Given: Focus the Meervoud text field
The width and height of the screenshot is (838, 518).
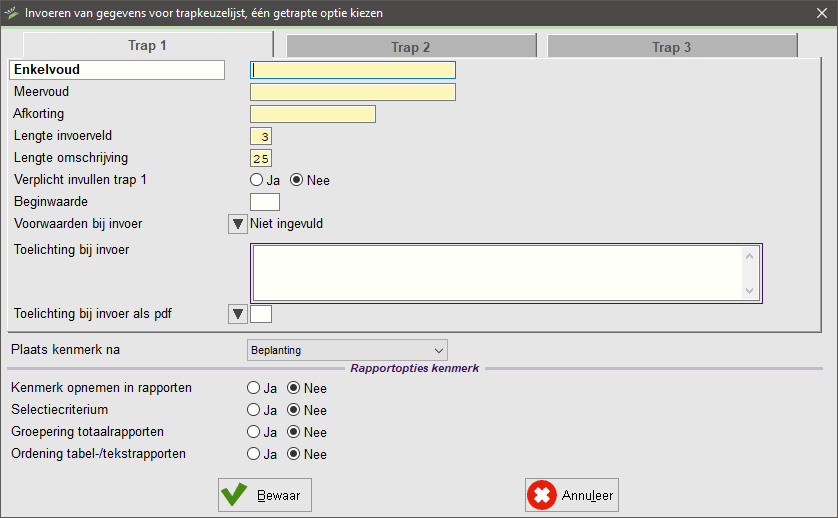Looking at the screenshot, I should (353, 92).
